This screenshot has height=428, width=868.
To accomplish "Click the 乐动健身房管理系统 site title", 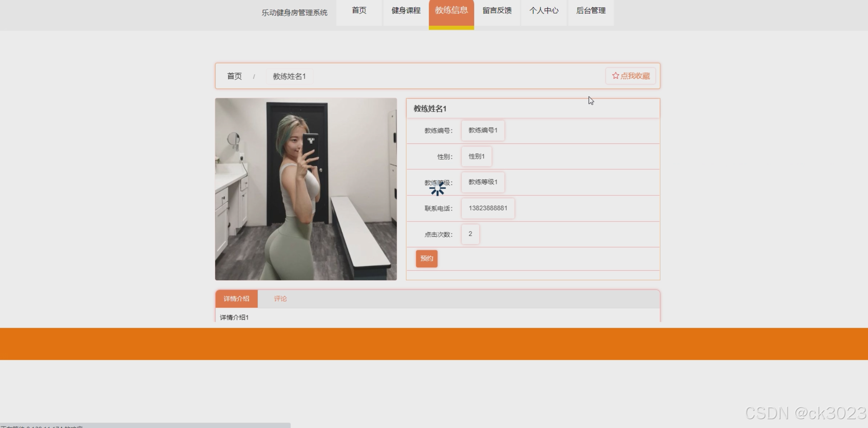I will (x=294, y=13).
